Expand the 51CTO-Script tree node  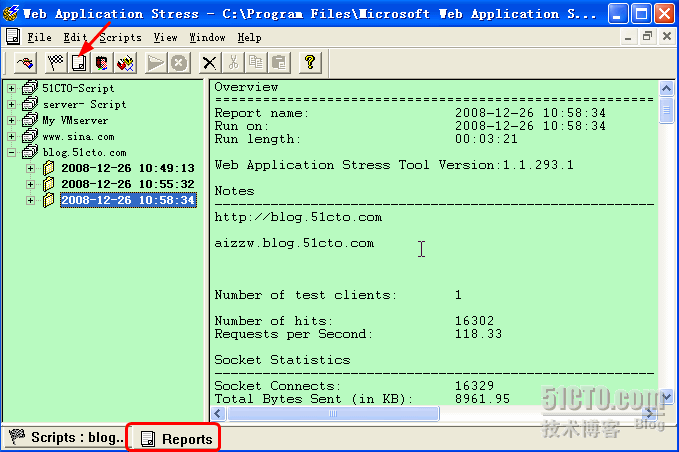[12, 89]
